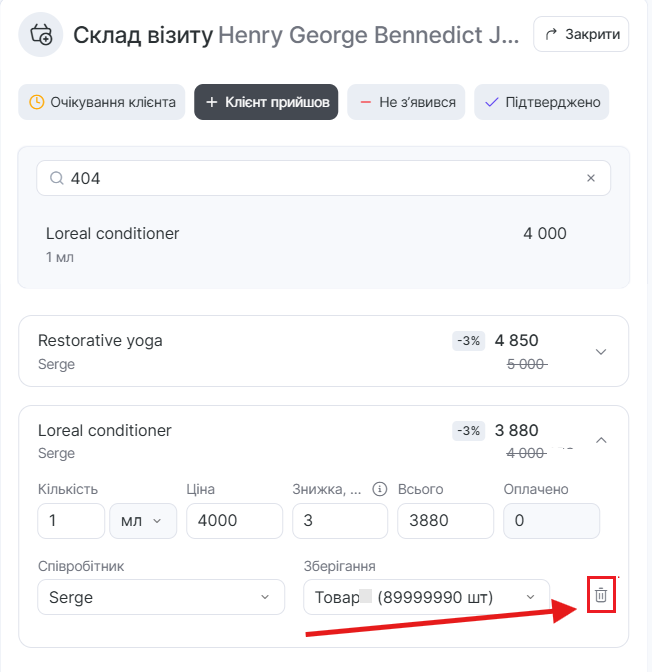652x672 pixels.
Task: Click the visit calendar icon in header
Action: pos(41,35)
